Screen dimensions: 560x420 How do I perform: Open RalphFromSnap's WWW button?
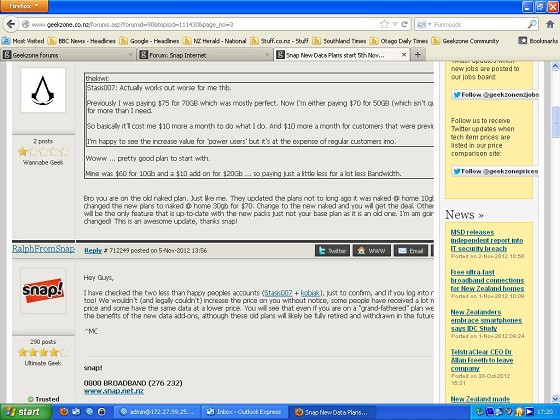click(x=372, y=251)
